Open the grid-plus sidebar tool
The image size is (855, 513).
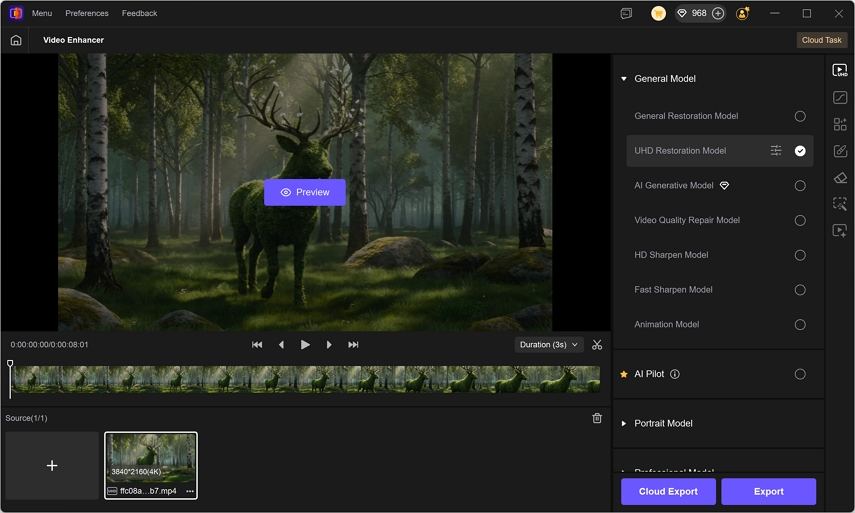pos(840,124)
